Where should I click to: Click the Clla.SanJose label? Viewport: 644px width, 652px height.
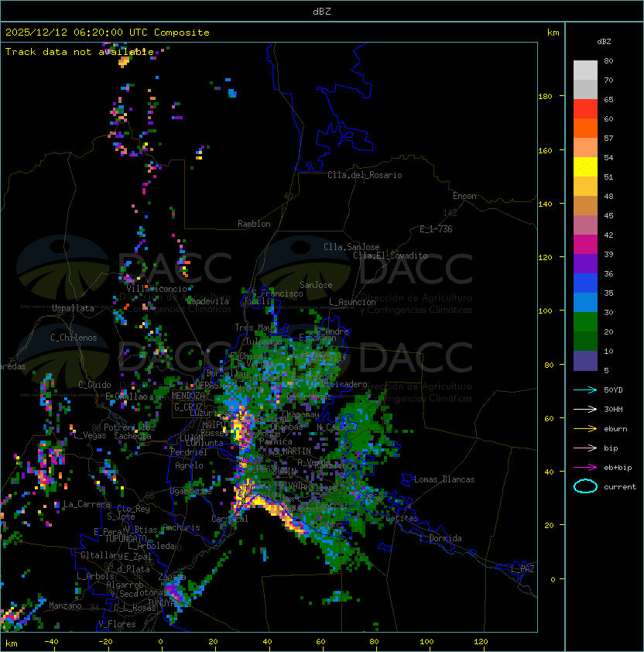coord(351,247)
